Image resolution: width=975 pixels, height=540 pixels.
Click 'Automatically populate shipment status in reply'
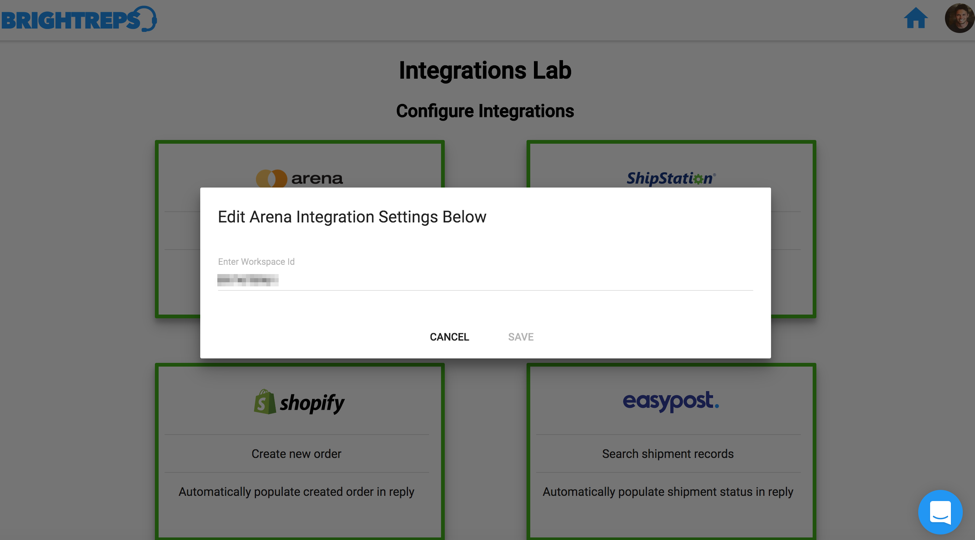668,492
